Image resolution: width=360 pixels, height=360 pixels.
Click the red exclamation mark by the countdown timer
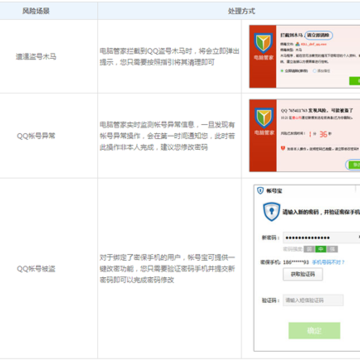310,134
